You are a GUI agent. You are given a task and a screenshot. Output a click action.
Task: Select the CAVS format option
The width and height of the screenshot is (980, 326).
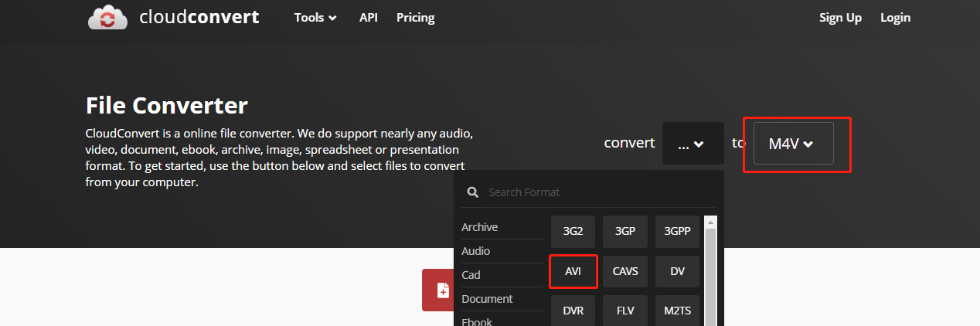624,272
